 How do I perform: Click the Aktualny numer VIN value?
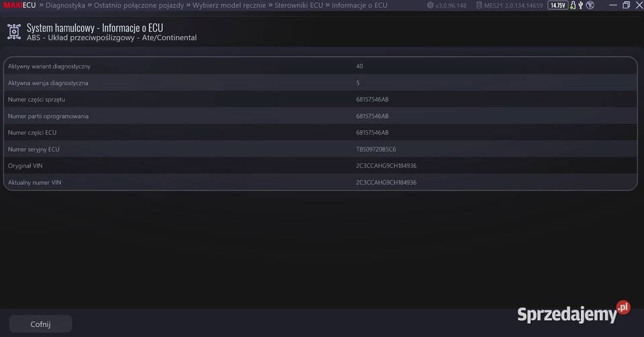click(x=386, y=182)
